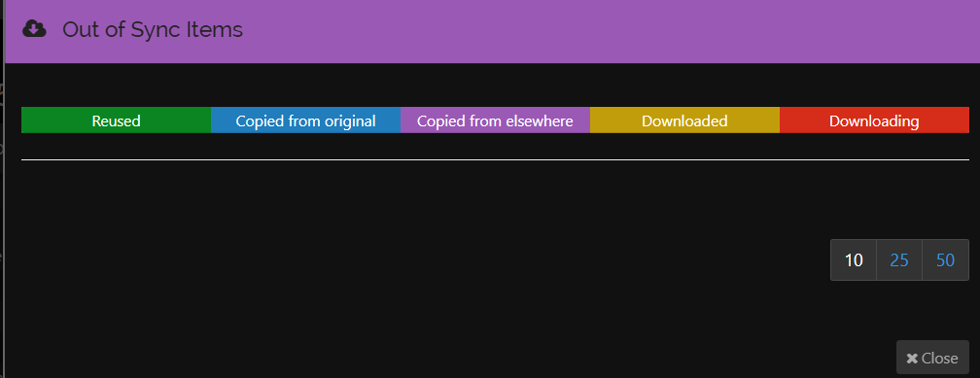The image size is (980, 378).
Task: Show 25 items per page
Action: click(899, 259)
